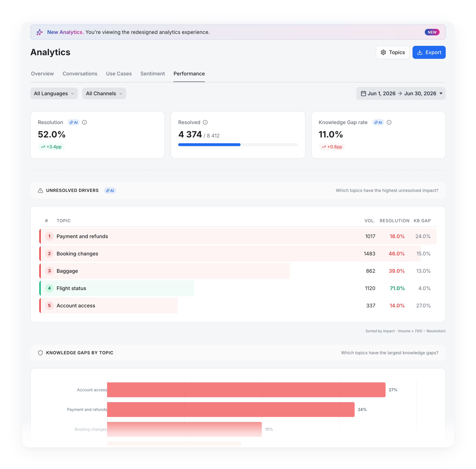
Task: Select the Account access topic row
Action: (238, 305)
